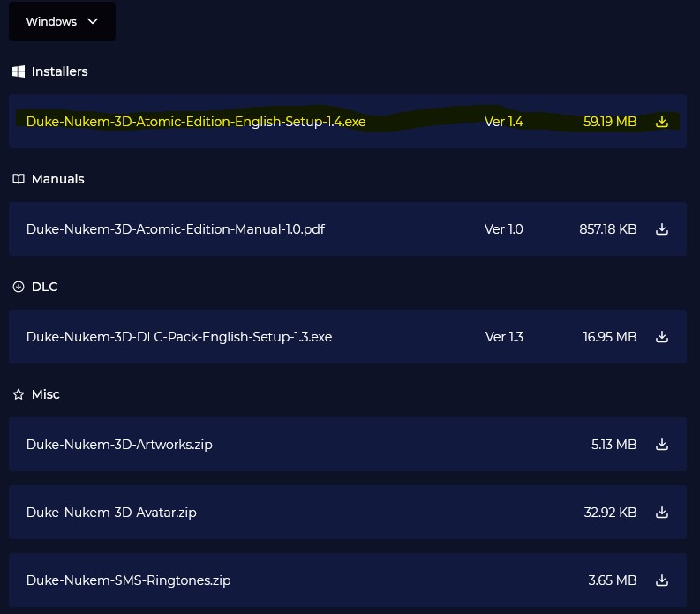Download the DLC Pack Setup 1.3 icon
This screenshot has height=614, width=700.
click(x=662, y=336)
